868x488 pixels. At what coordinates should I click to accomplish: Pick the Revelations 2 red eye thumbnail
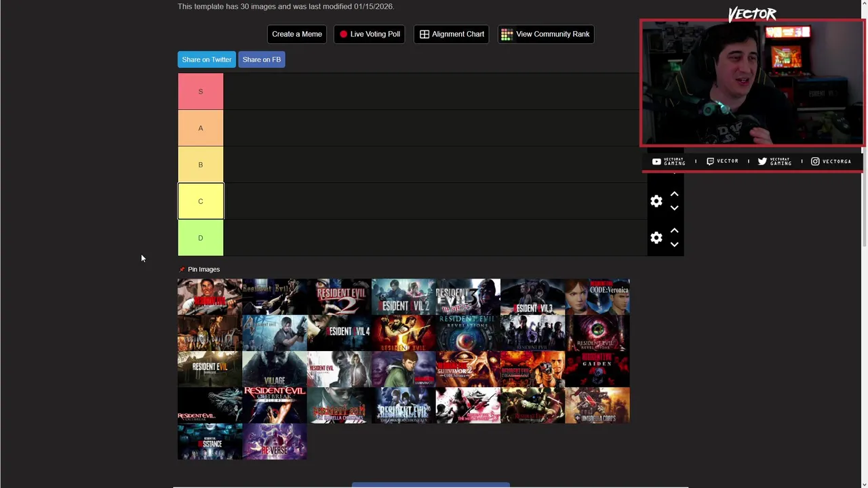click(x=597, y=333)
